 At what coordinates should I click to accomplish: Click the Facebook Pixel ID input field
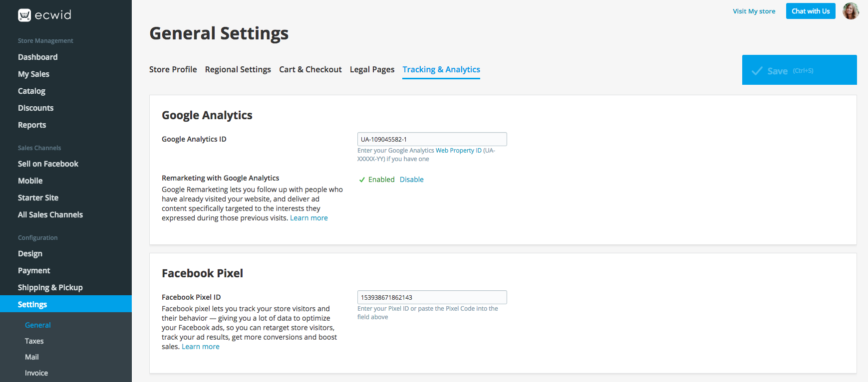click(x=432, y=297)
